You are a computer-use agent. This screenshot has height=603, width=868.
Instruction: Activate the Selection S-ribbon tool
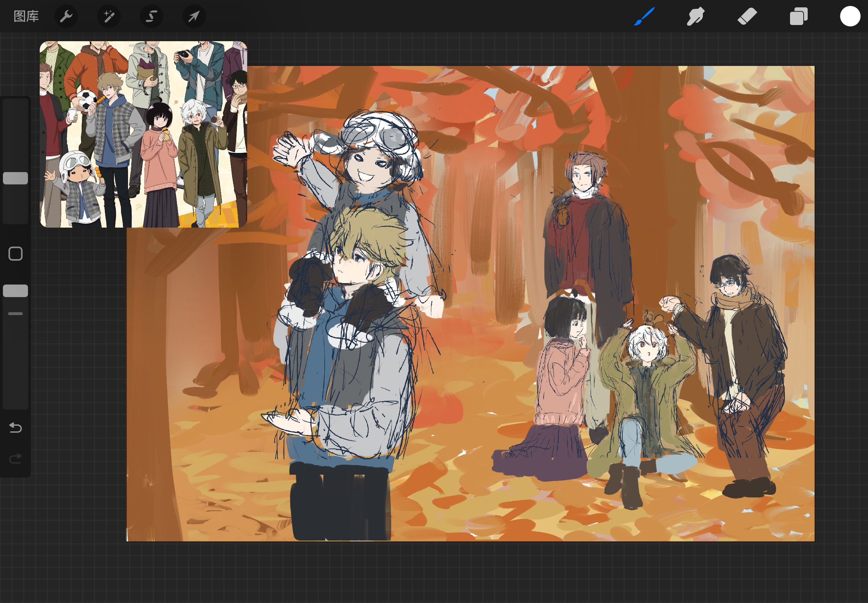click(x=152, y=16)
